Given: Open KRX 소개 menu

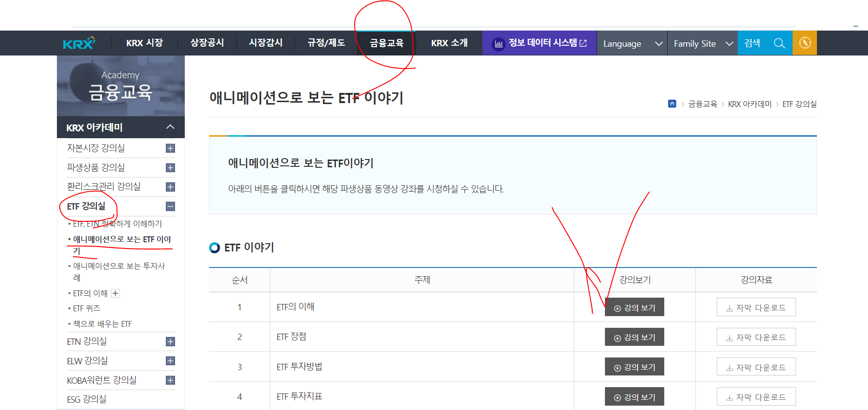Looking at the screenshot, I should [x=449, y=43].
